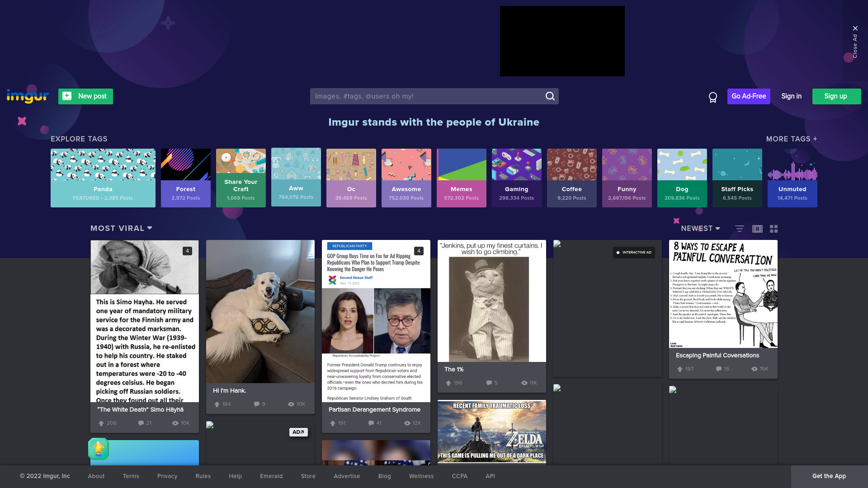Click comment icon on The 1% post
Image resolution: width=868 pixels, height=488 pixels.
[489, 383]
